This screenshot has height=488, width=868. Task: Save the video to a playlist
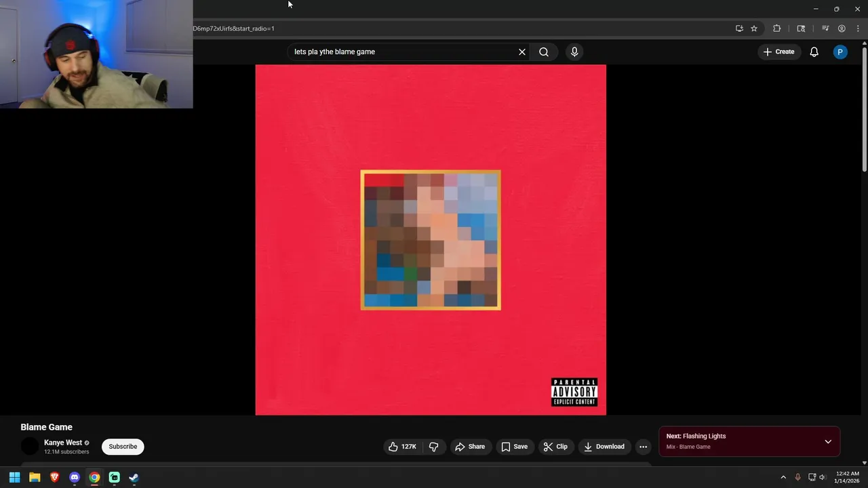[x=514, y=447]
